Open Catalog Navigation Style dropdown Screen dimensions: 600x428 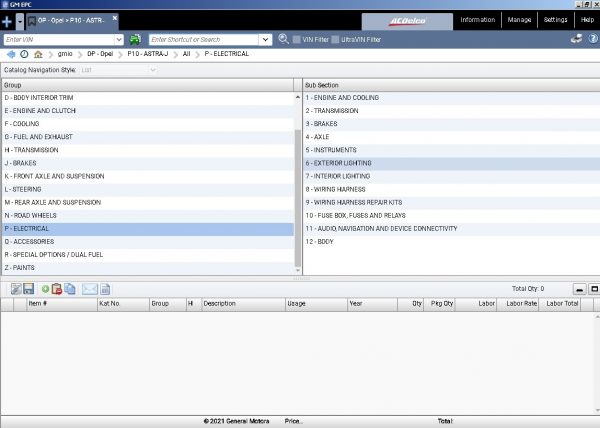click(x=119, y=70)
